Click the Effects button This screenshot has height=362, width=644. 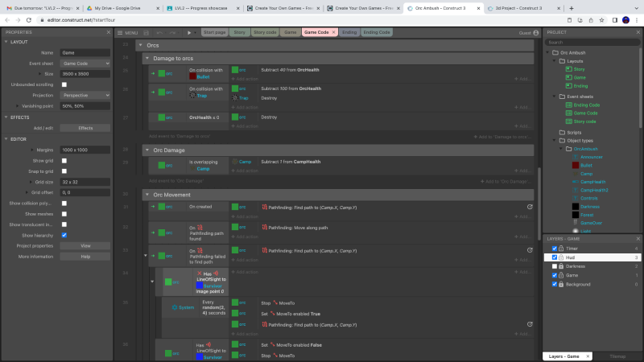click(85, 128)
